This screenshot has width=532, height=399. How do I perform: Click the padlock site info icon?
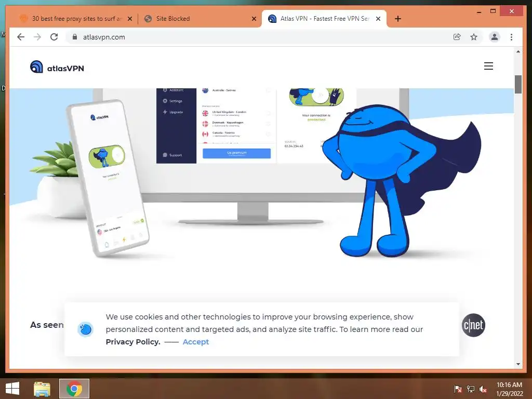tap(75, 37)
